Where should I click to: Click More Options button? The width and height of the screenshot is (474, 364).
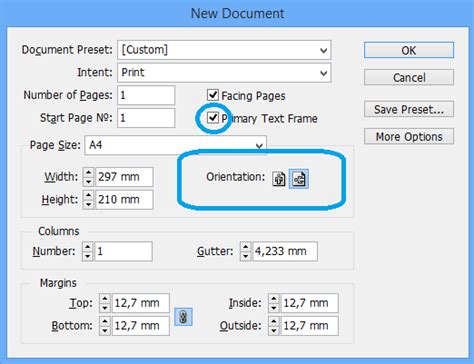point(409,136)
